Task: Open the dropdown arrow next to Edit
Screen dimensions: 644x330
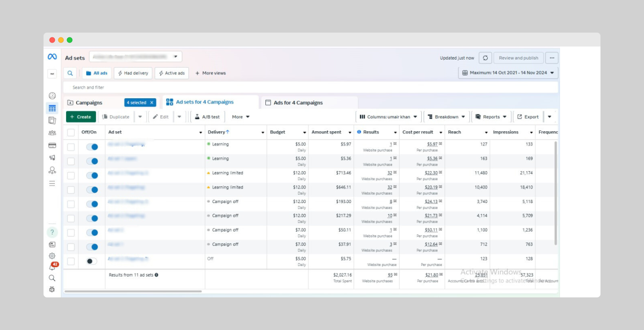Action: pos(179,117)
